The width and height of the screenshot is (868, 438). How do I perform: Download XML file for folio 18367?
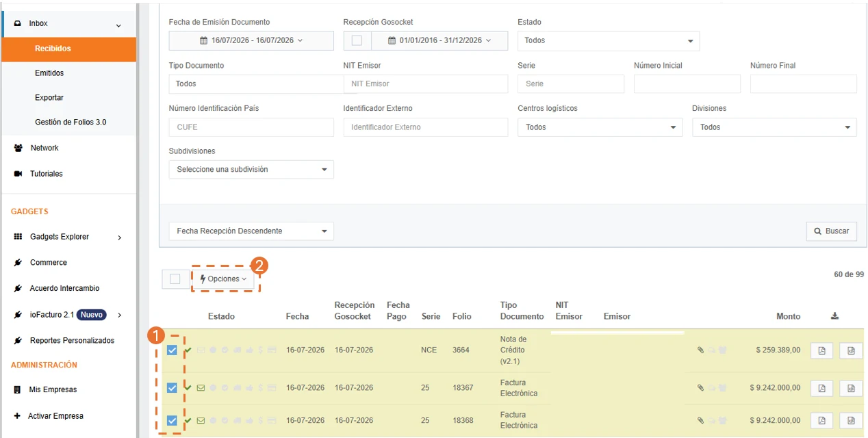[x=851, y=388]
